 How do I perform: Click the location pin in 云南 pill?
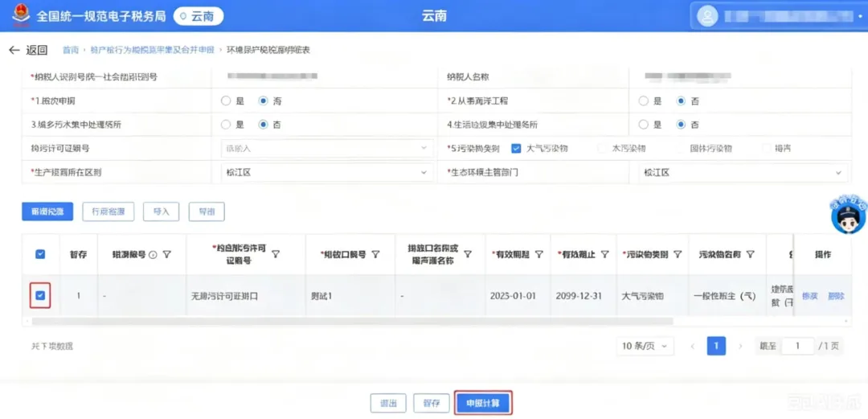point(184,17)
